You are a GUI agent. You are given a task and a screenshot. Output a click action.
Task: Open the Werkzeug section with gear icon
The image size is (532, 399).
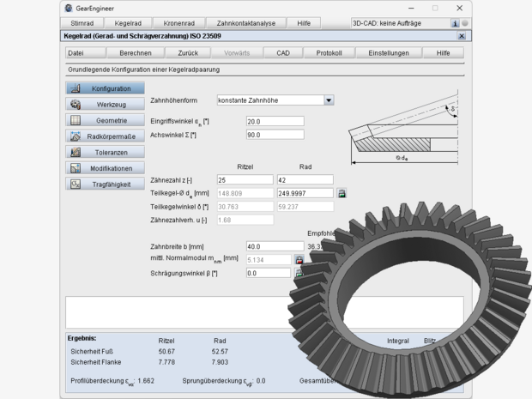106,104
